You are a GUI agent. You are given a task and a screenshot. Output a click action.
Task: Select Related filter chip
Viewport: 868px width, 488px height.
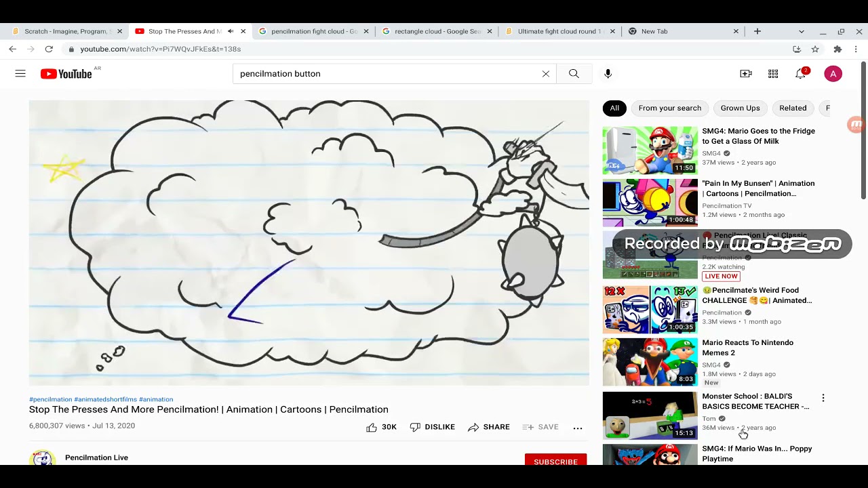click(x=793, y=108)
